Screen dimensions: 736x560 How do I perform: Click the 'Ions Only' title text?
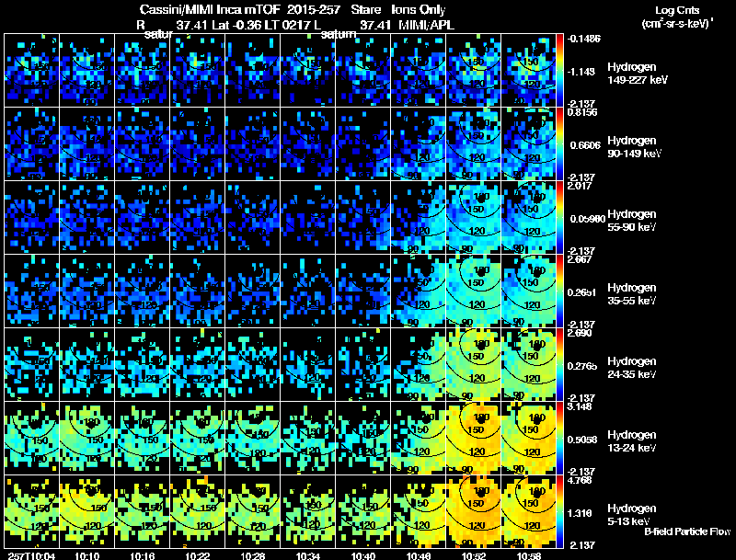pyautogui.click(x=419, y=9)
